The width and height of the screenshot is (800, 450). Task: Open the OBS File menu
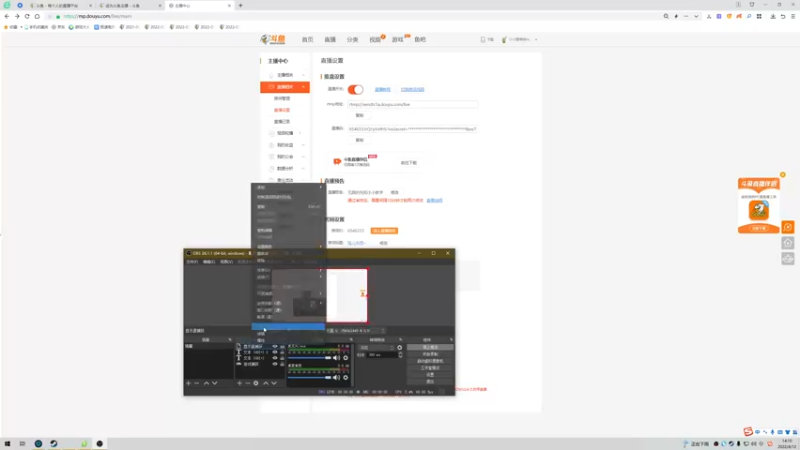click(x=192, y=262)
